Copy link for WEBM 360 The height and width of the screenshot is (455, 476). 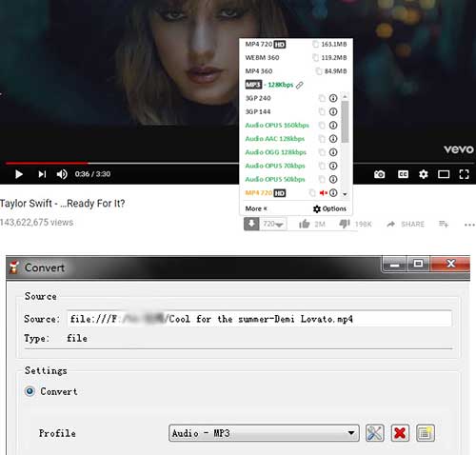(315, 57)
